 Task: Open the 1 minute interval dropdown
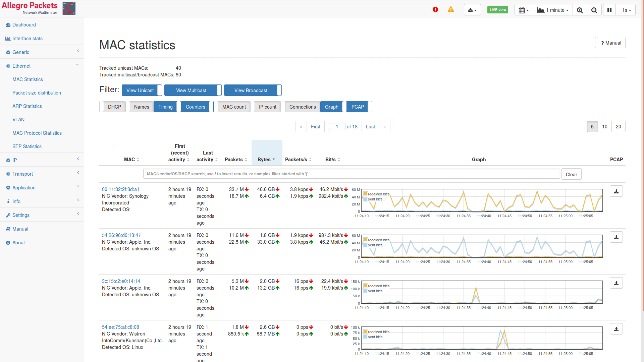point(553,10)
